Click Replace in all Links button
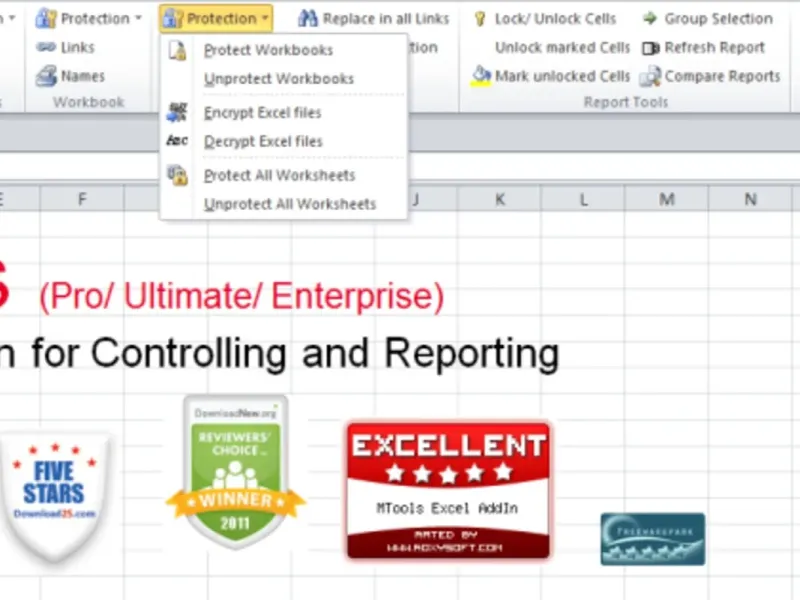The image size is (800, 600). [373, 19]
